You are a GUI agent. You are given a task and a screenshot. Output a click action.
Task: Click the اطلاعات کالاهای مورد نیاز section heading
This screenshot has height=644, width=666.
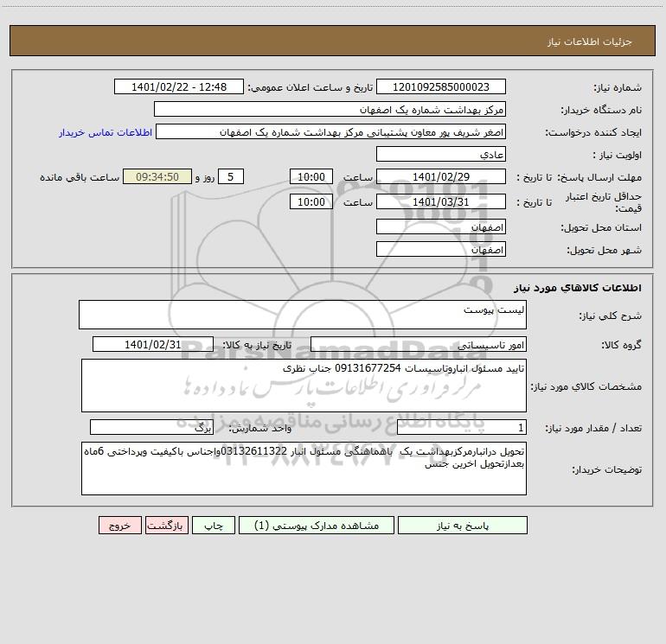(578, 287)
